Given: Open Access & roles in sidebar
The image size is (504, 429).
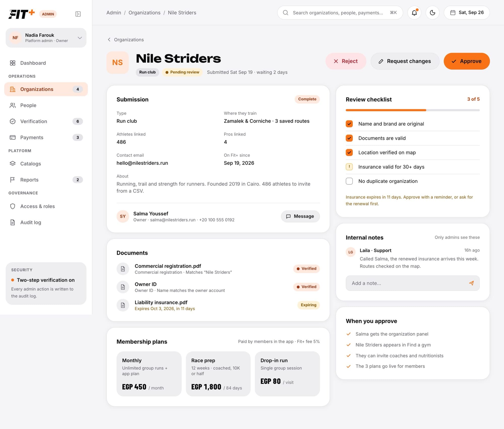Looking at the screenshot, I should [x=46, y=206].
